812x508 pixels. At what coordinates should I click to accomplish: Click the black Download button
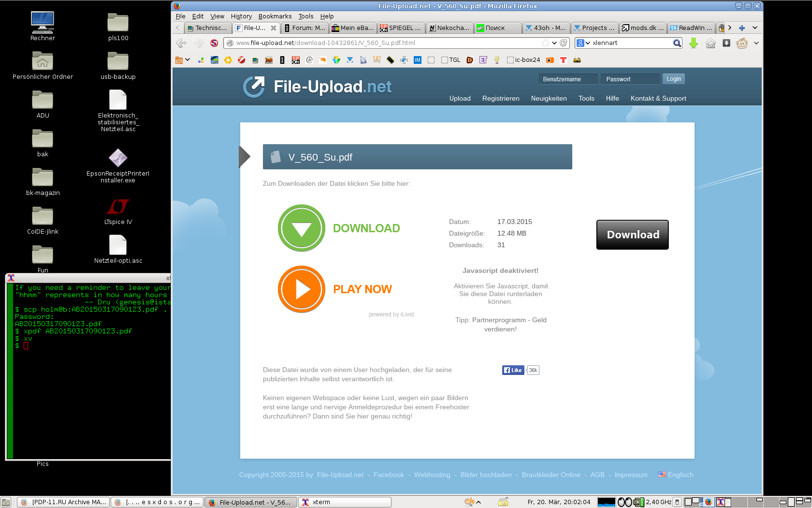[x=632, y=235]
